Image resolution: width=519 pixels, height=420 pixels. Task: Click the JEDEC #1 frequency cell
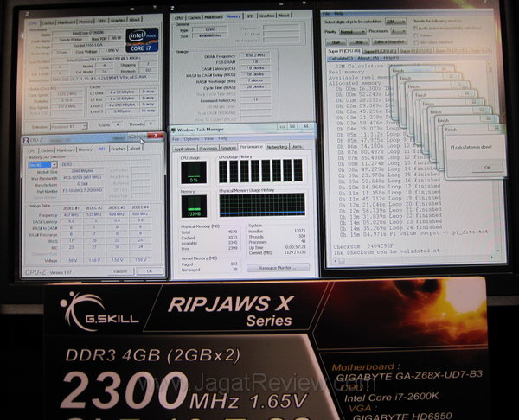[x=71, y=215]
